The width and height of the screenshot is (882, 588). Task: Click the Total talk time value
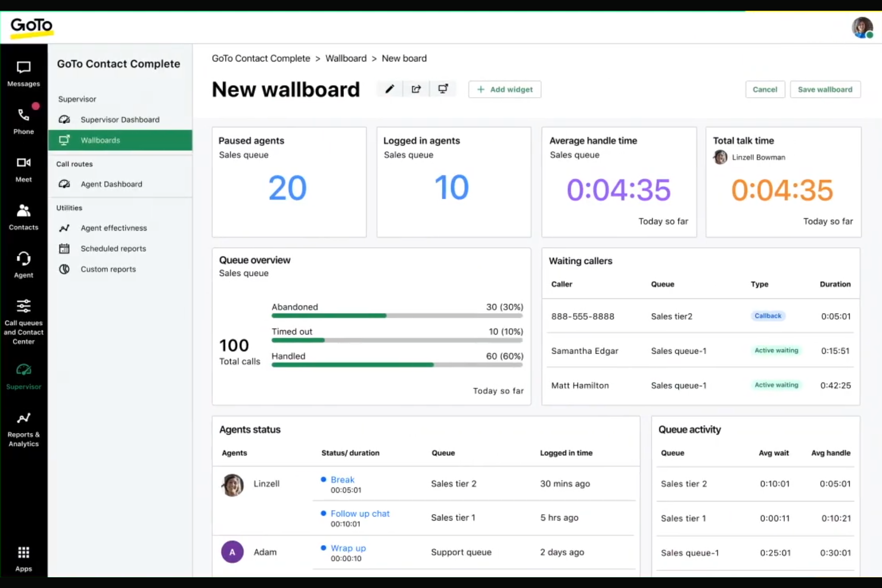(782, 190)
